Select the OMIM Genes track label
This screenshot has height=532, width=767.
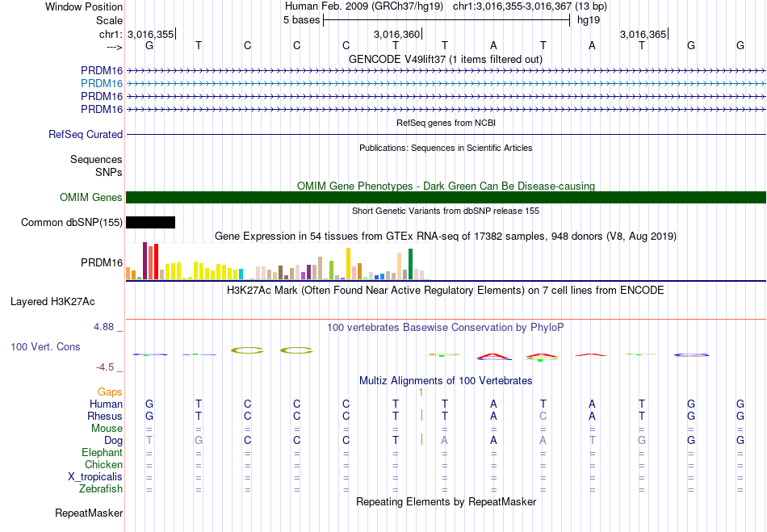pyautogui.click(x=90, y=197)
